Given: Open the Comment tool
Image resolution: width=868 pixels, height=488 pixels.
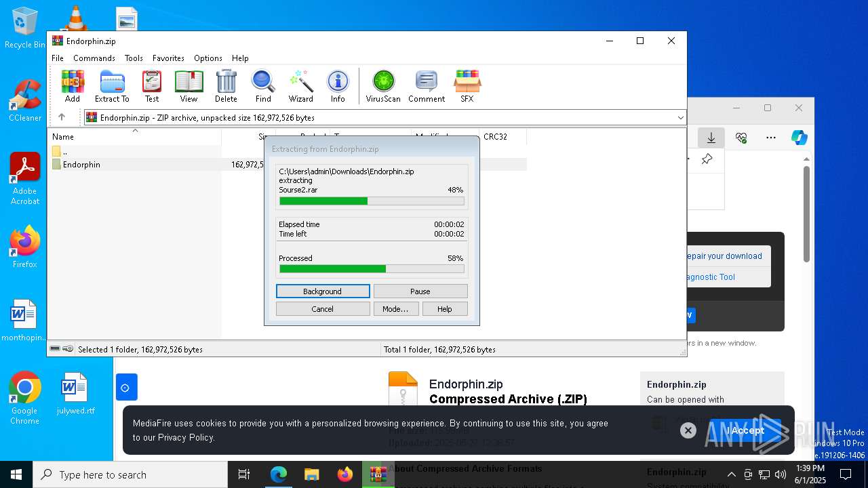Looking at the screenshot, I should [x=427, y=86].
